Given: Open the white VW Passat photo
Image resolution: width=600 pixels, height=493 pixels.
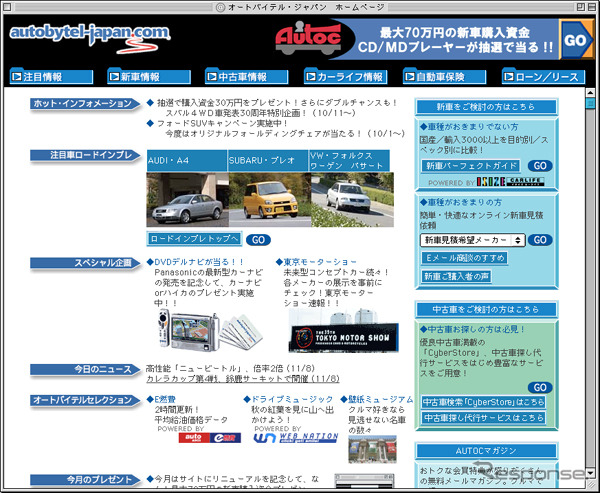Looking at the screenshot, I should point(352,200).
